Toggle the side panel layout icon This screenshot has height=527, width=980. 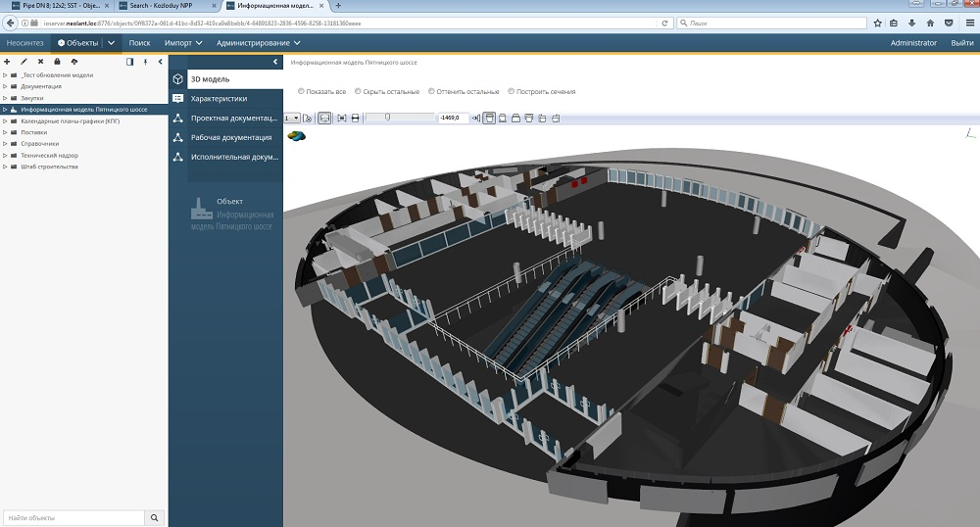[130, 62]
